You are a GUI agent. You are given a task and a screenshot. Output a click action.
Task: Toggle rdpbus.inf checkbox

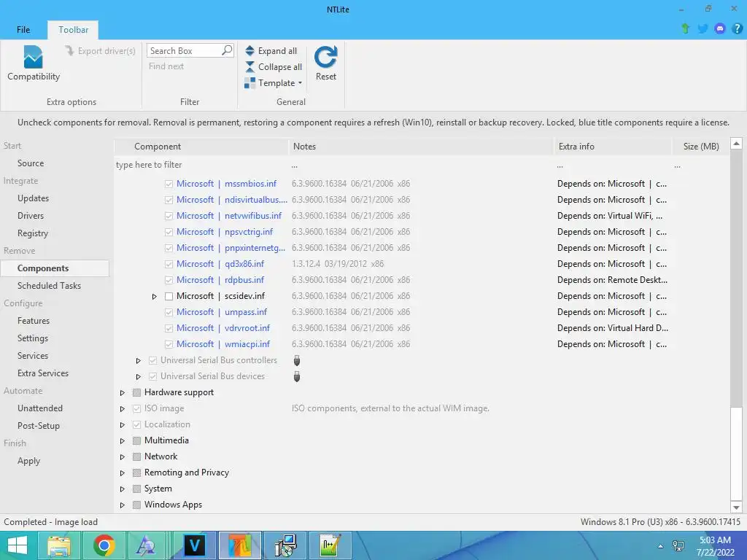[x=169, y=280]
